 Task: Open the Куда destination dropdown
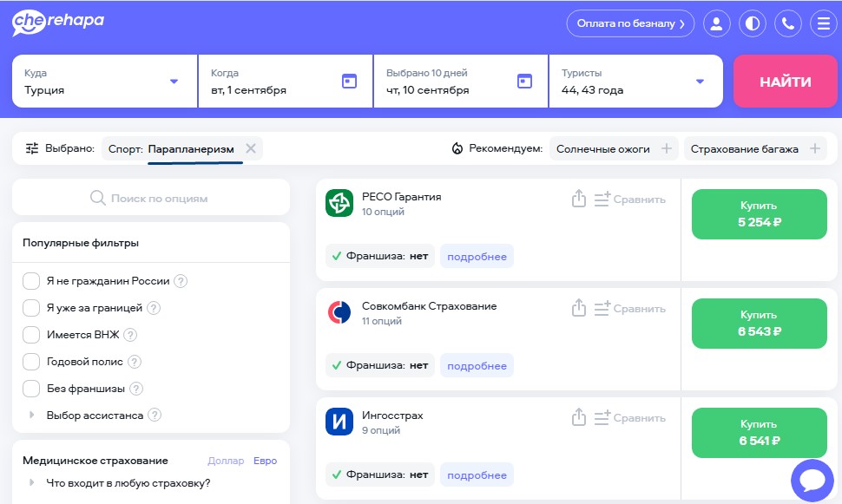click(105, 81)
